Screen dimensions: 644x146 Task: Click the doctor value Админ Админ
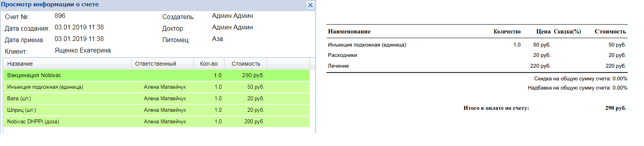232,27
